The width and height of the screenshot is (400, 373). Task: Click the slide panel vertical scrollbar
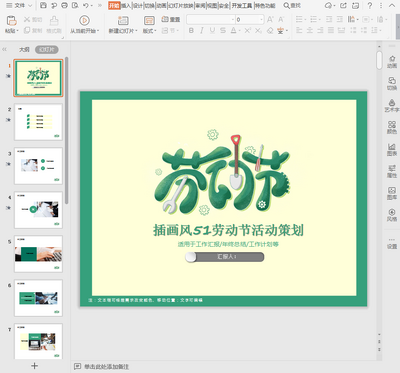[x=67, y=130]
